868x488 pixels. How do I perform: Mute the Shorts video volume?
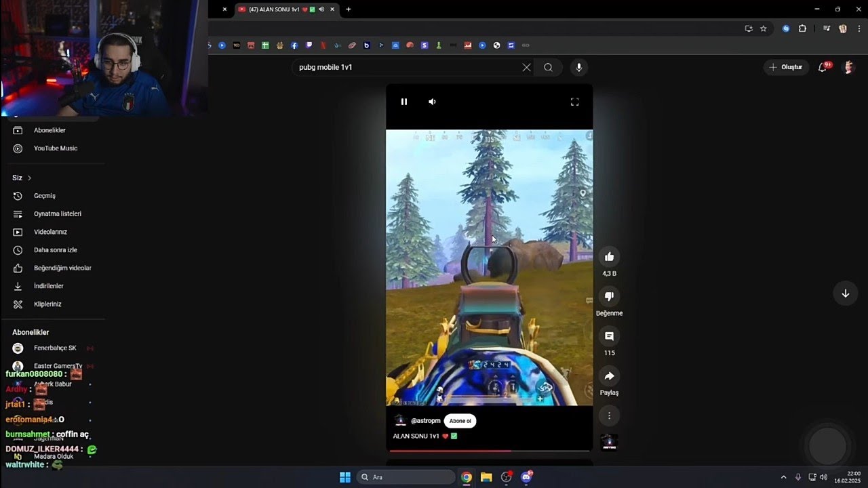(432, 102)
